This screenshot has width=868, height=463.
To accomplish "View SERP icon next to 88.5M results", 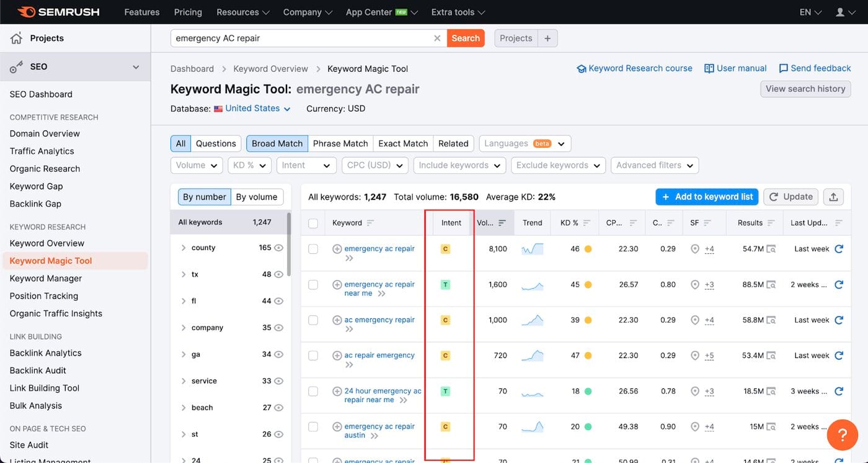I will pos(771,285).
